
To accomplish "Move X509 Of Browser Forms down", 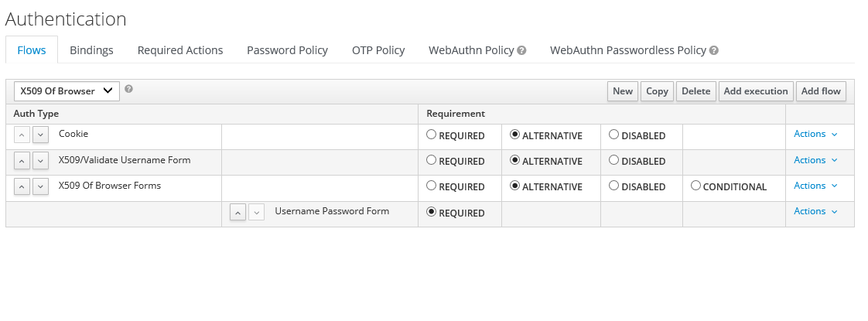I will coord(40,186).
